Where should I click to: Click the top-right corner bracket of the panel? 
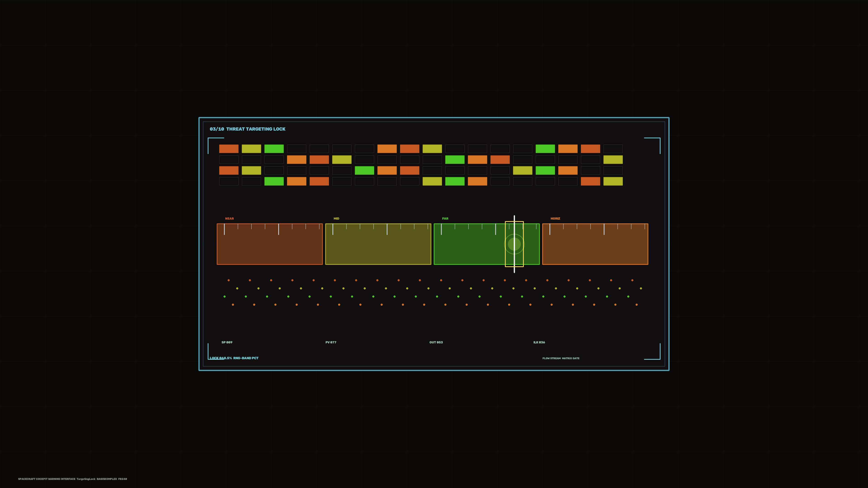point(652,145)
